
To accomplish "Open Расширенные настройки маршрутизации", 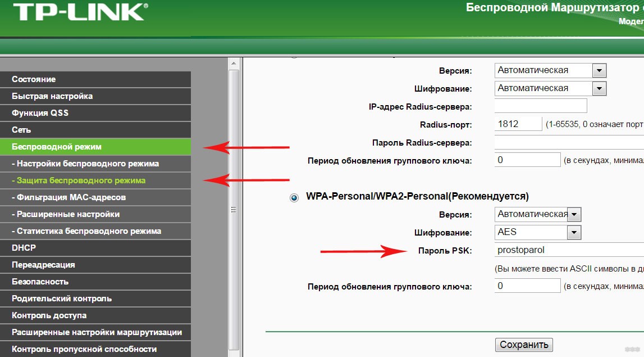I will (x=95, y=332).
